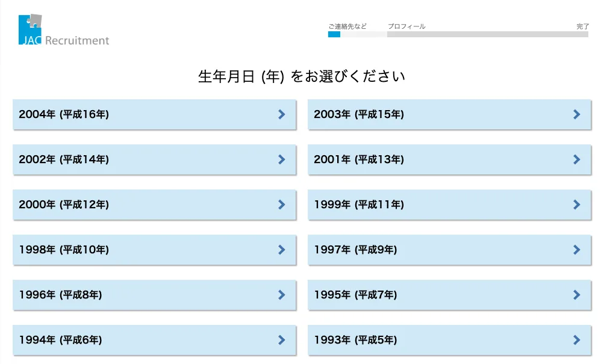Click the プロフィール step label

pos(406,26)
